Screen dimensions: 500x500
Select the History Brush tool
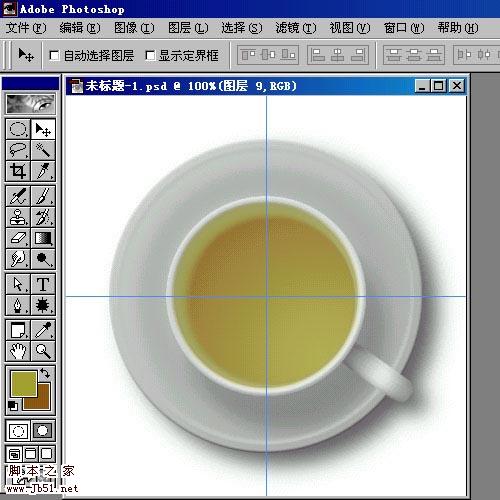(43, 217)
